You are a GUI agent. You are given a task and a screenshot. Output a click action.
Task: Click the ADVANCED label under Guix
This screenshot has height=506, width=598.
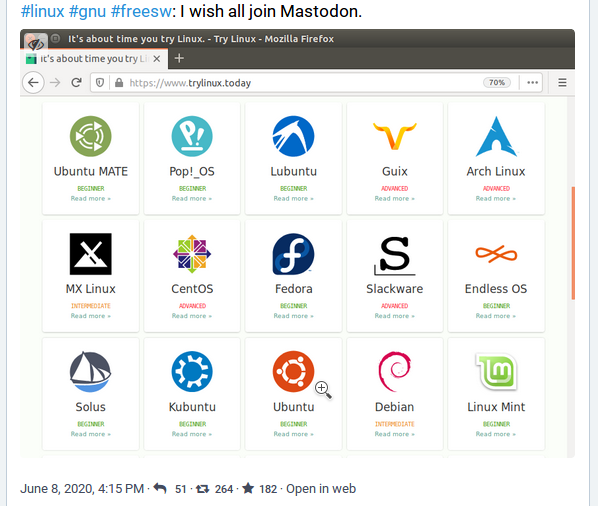395,188
